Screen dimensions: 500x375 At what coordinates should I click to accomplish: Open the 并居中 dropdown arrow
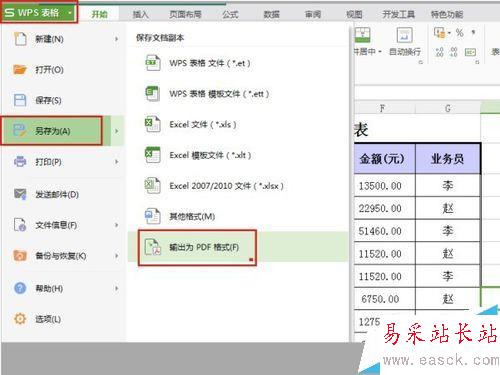380,52
